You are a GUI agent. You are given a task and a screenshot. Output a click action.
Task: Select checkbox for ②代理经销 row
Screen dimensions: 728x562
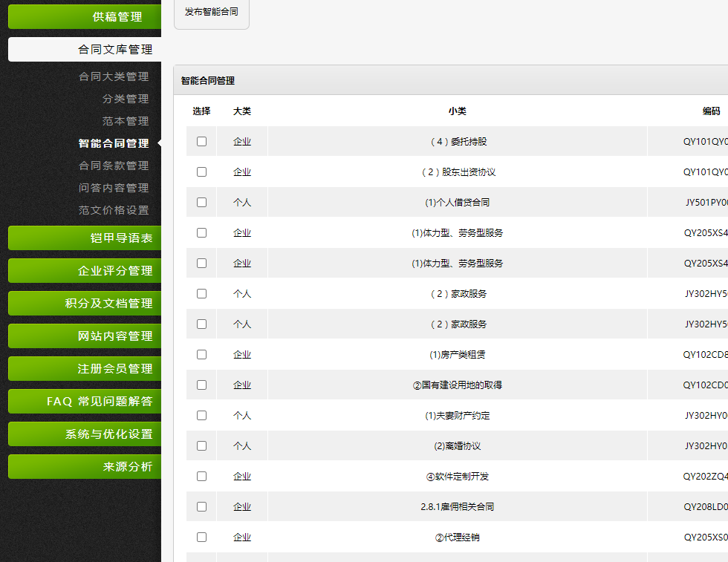tap(201, 537)
